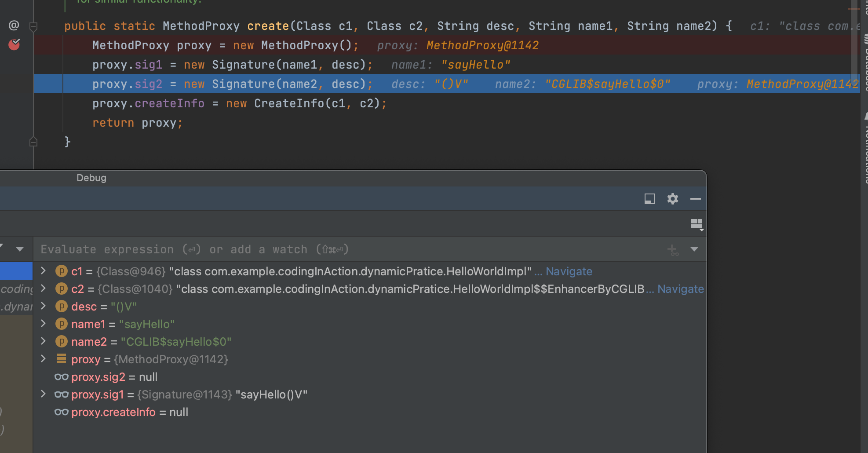Expand the proxy MethodProxy@1142 variable
868x453 pixels.
[43, 359]
